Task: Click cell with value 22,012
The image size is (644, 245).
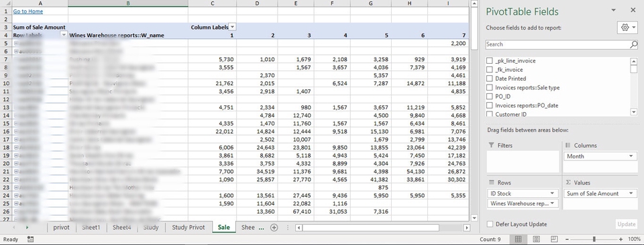Action: (x=213, y=132)
